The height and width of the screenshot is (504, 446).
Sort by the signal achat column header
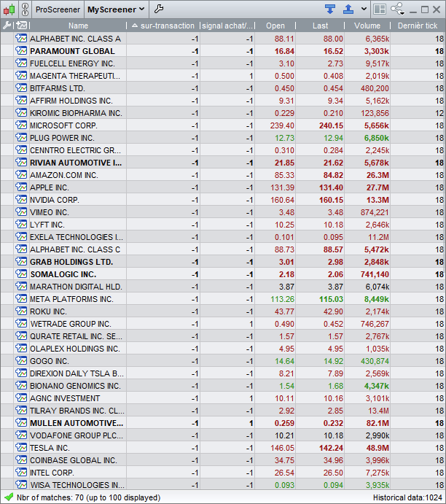pos(227,26)
